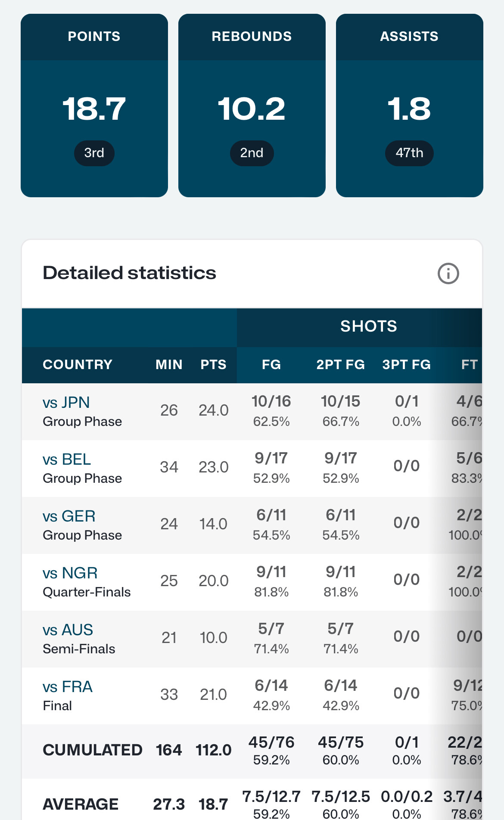Screen dimensions: 504x820
Task: Click the 2nd rank badge under Rebounds
Action: (252, 153)
